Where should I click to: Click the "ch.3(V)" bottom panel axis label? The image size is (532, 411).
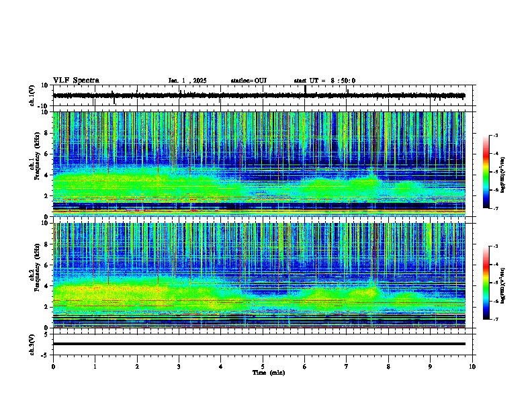(32, 345)
